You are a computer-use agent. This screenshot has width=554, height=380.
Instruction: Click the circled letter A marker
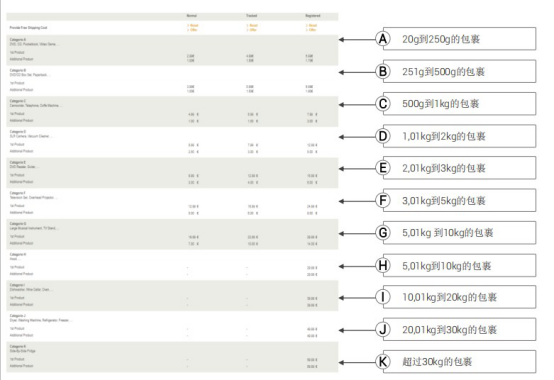383,39
